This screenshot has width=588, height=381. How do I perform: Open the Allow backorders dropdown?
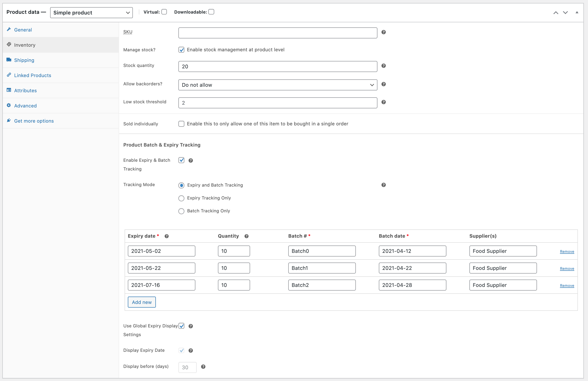(x=277, y=85)
